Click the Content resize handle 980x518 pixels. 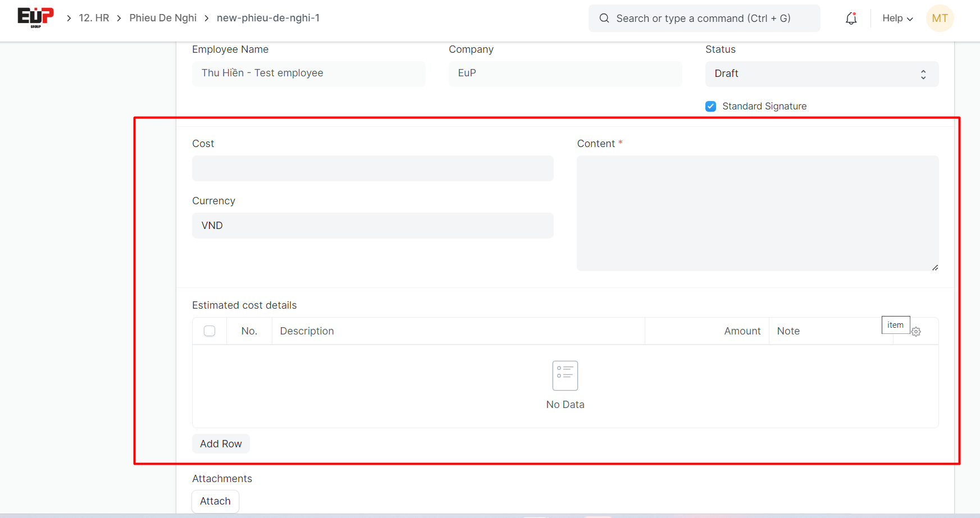pyautogui.click(x=935, y=268)
